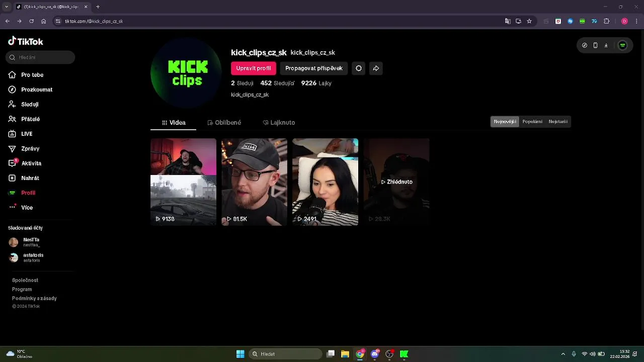Open the volume control in tray
The width and height of the screenshot is (644, 362).
(x=592, y=354)
